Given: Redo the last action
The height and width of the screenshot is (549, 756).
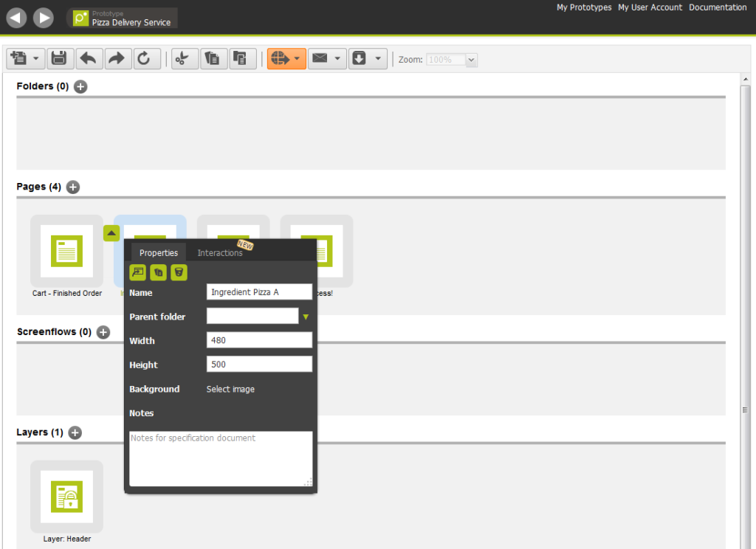Looking at the screenshot, I should coord(117,59).
